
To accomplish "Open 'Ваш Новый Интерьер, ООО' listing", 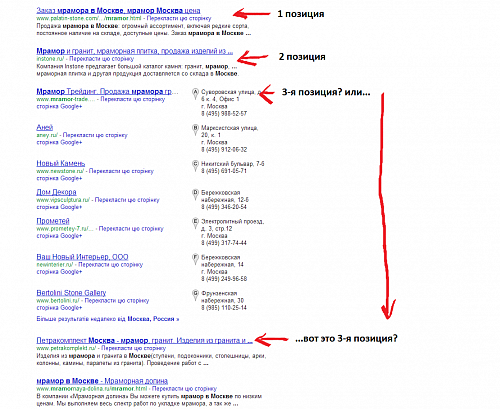I will pyautogui.click(x=82, y=257).
